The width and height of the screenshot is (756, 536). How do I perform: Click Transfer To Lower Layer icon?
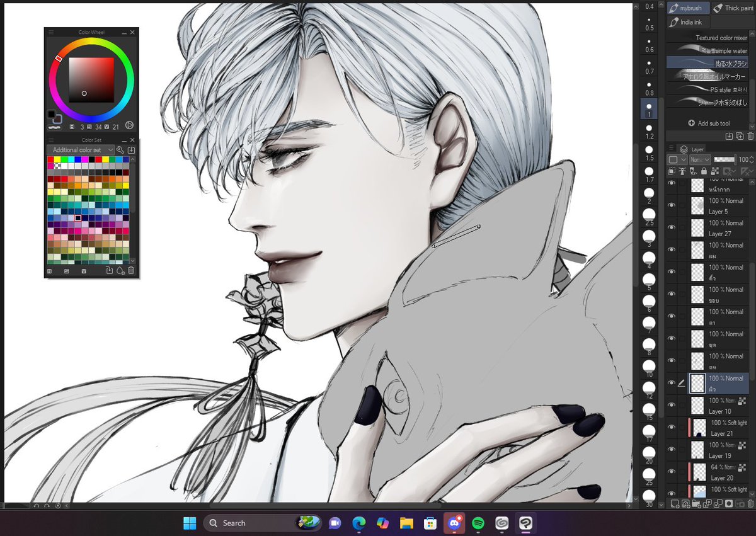(x=707, y=504)
